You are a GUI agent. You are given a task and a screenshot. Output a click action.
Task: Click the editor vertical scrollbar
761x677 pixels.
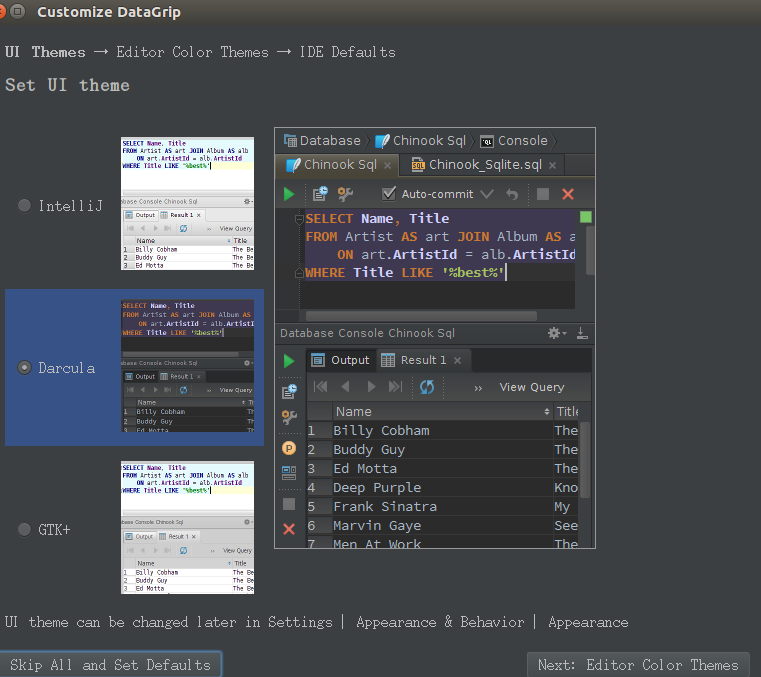590,250
